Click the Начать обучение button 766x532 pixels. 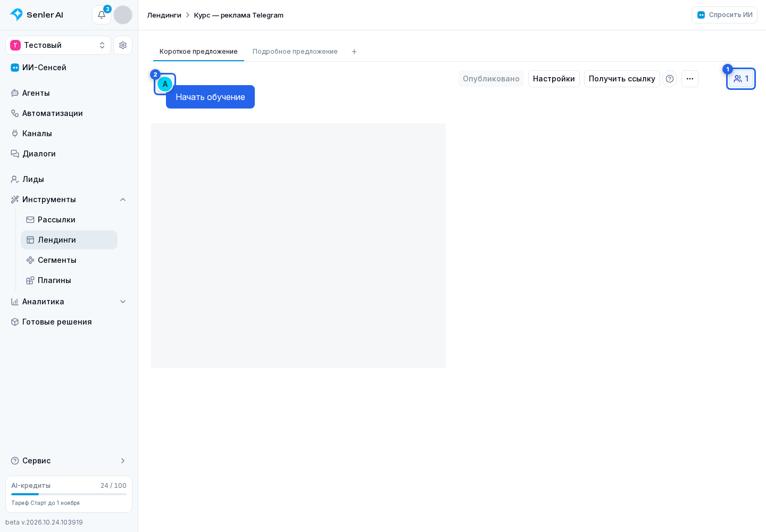(x=210, y=97)
